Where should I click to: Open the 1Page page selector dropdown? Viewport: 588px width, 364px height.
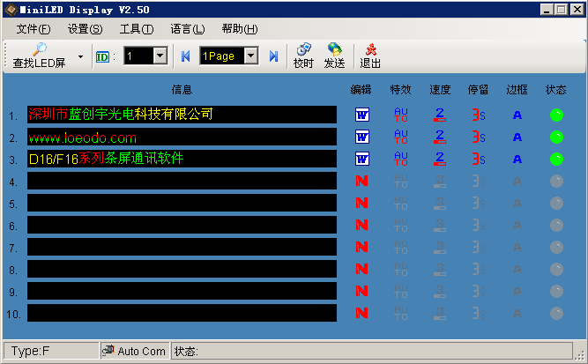(250, 56)
